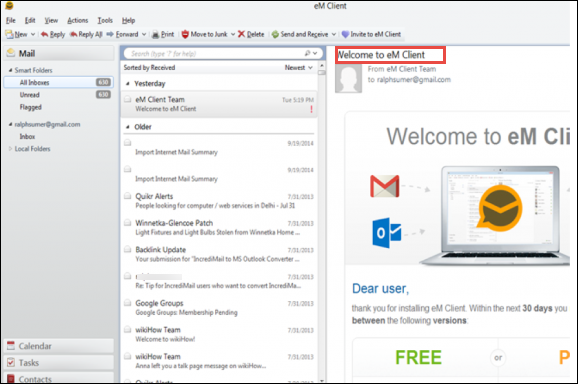
Task: Click the Outlook logo in the welcome email
Action: point(387,233)
